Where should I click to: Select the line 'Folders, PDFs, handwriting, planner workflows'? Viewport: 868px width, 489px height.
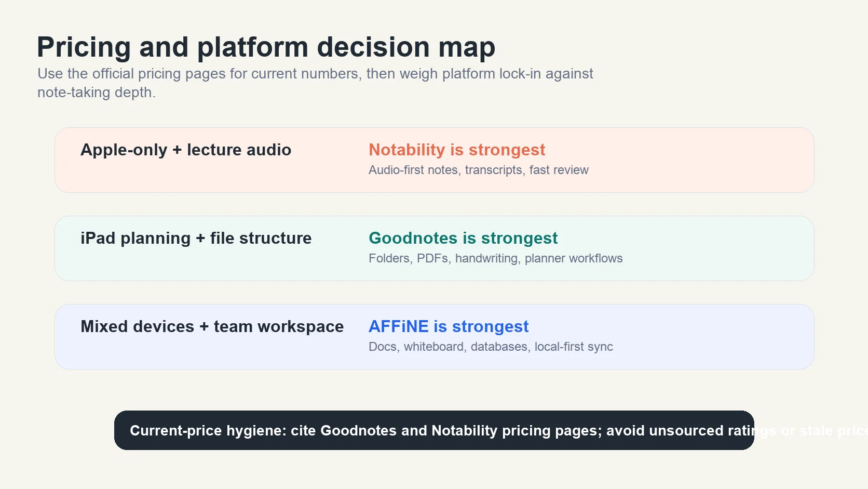(496, 258)
